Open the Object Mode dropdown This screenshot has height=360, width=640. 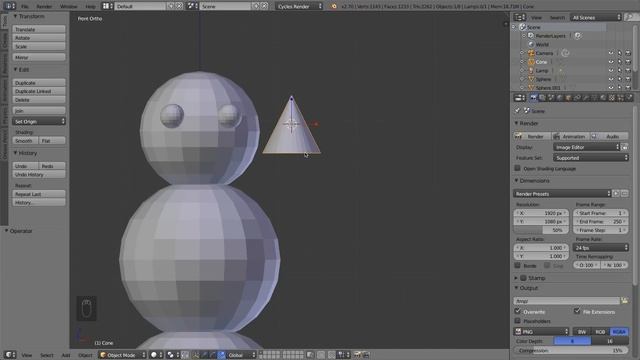click(122, 355)
